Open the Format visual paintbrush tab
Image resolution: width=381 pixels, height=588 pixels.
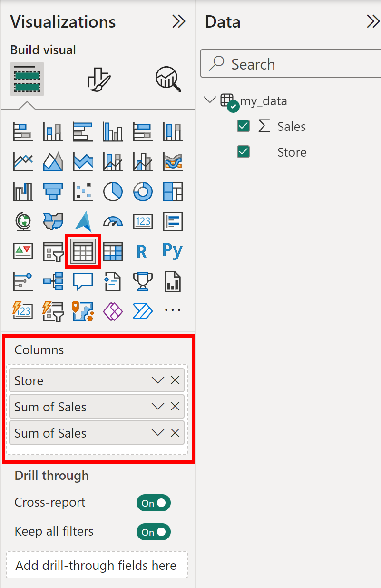[x=99, y=79]
